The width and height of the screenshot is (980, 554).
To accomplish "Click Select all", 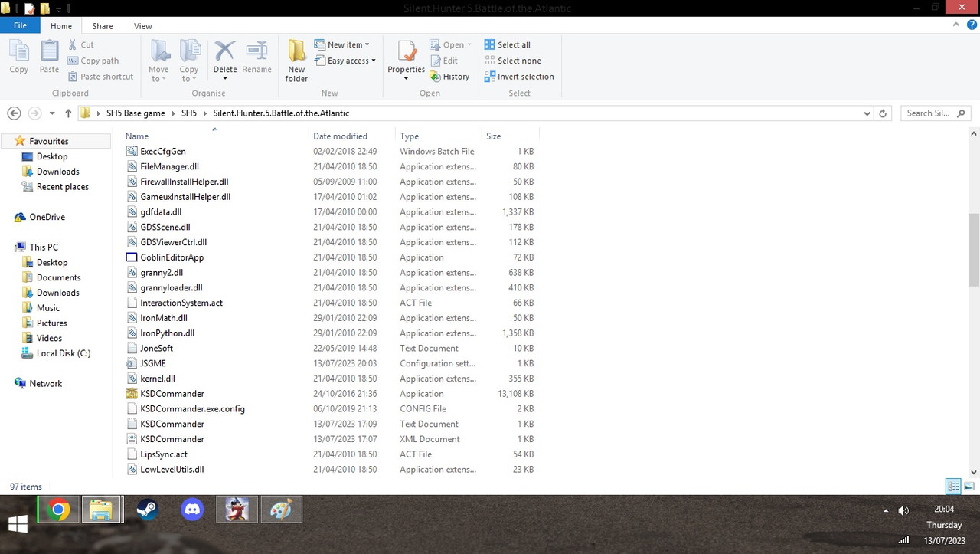I will tap(507, 44).
